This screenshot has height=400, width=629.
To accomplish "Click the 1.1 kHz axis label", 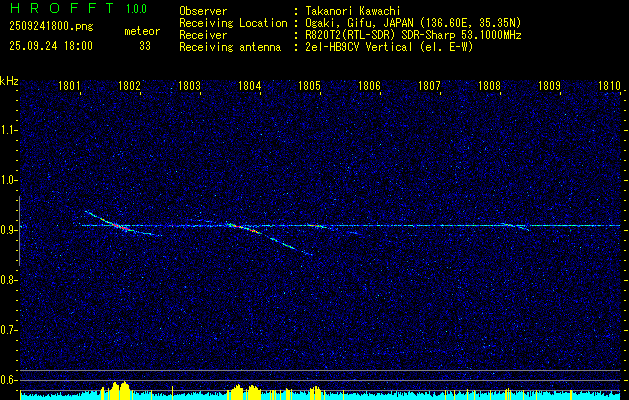I will [x=8, y=130].
